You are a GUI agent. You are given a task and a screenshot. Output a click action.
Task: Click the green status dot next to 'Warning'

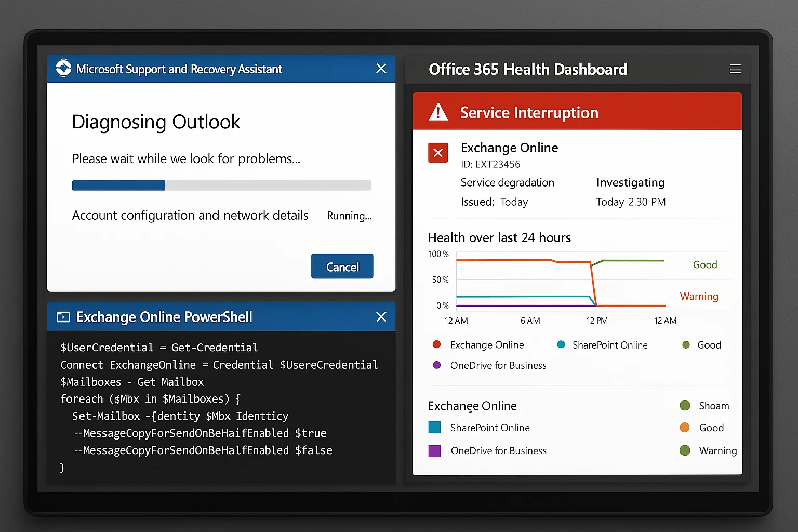point(685,450)
